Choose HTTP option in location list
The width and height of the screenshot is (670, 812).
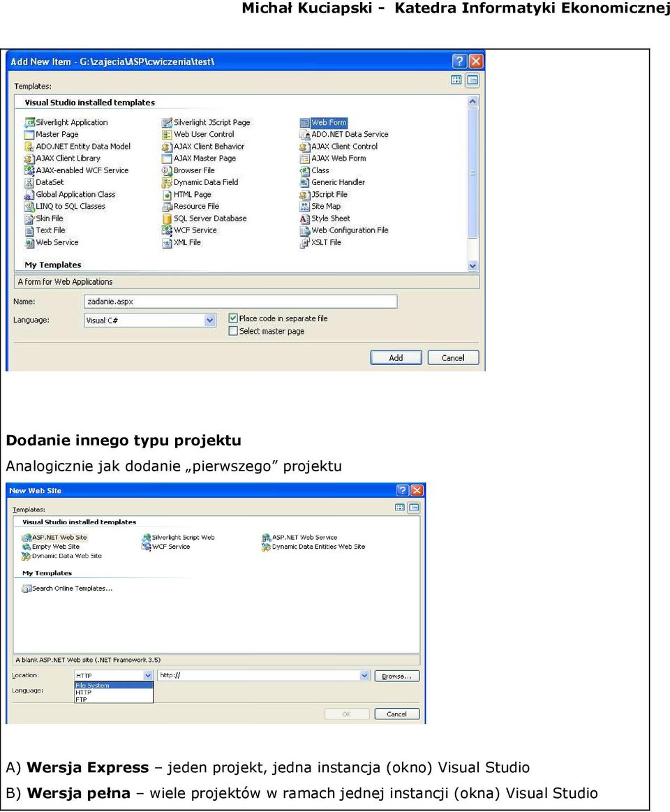pos(114,693)
